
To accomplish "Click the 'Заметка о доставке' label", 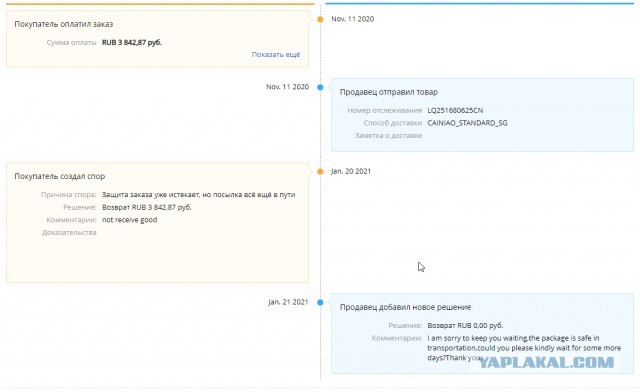I will pyautogui.click(x=388, y=136).
